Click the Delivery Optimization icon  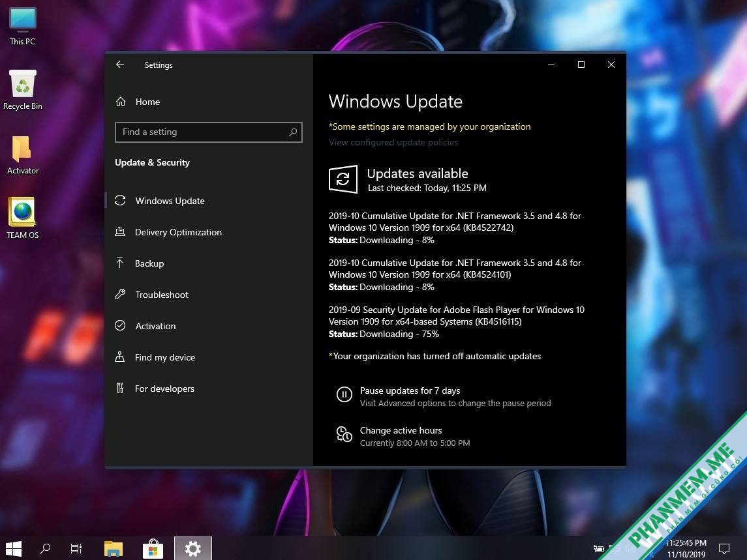[120, 232]
